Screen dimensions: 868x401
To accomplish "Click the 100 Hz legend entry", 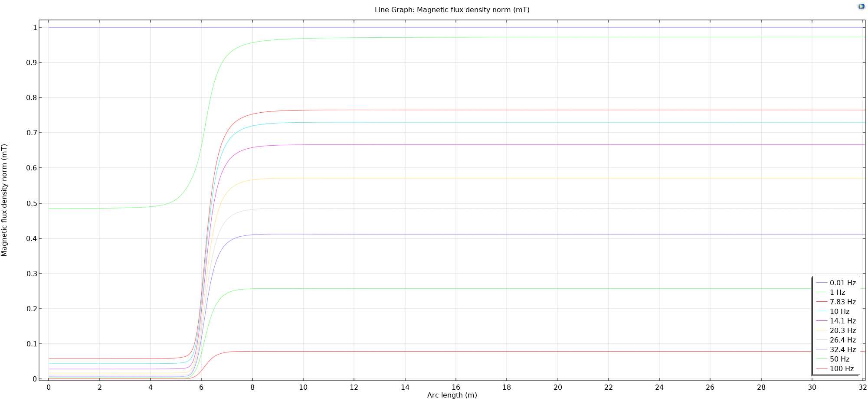I will 842,368.
